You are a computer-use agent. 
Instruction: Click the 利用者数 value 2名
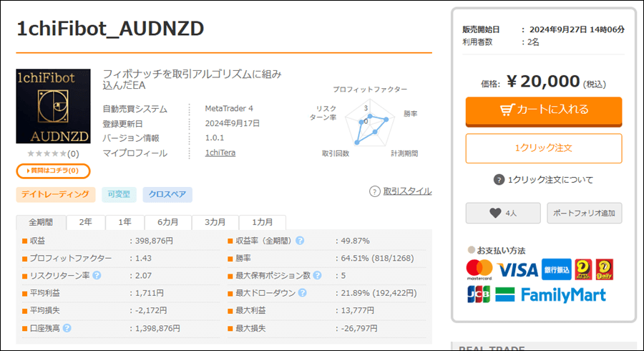tap(533, 42)
